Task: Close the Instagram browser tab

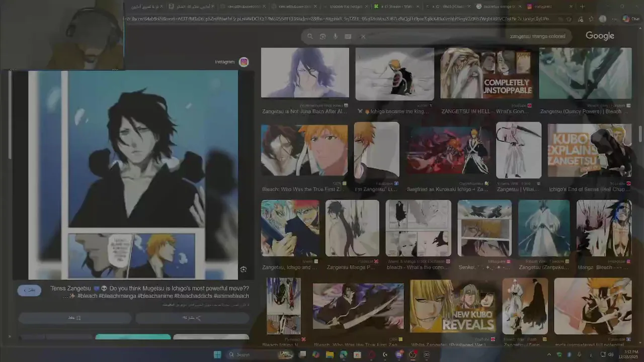Action: click(x=571, y=7)
